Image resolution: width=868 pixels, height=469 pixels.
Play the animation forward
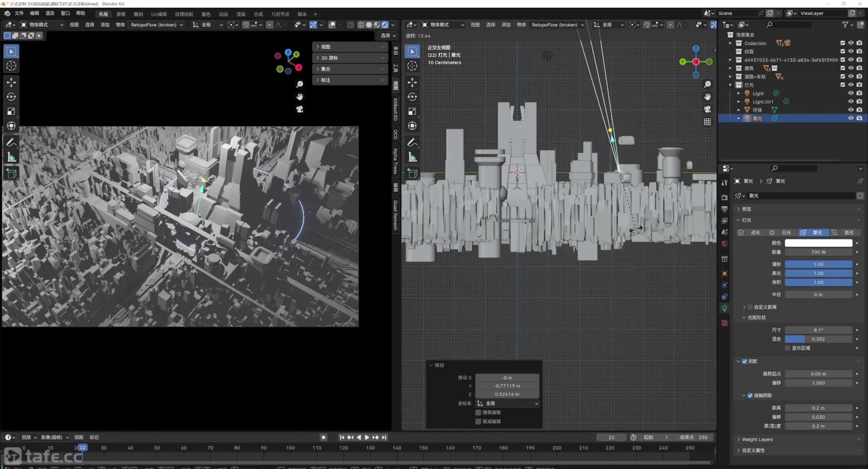(x=367, y=437)
